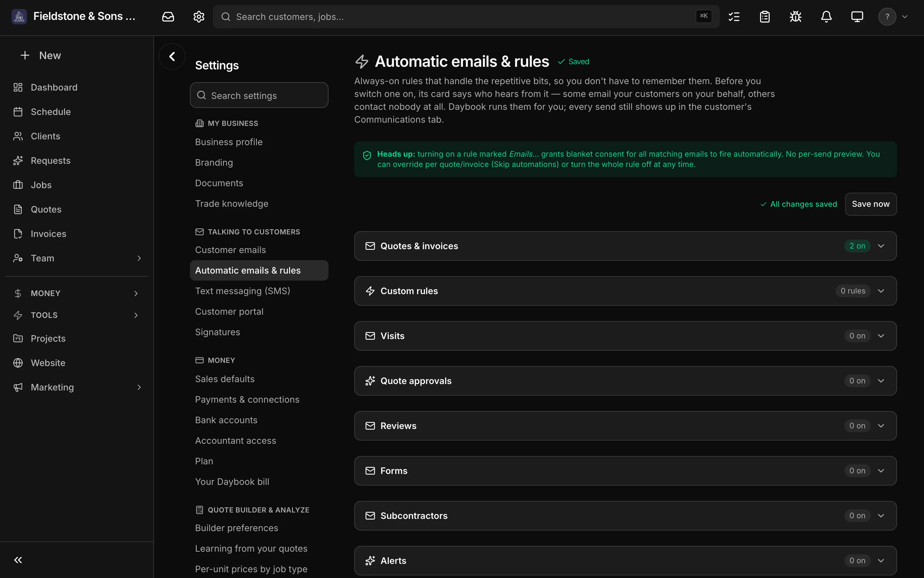This screenshot has width=924, height=578.
Task: Open Customer emails settings
Action: coord(259,250)
